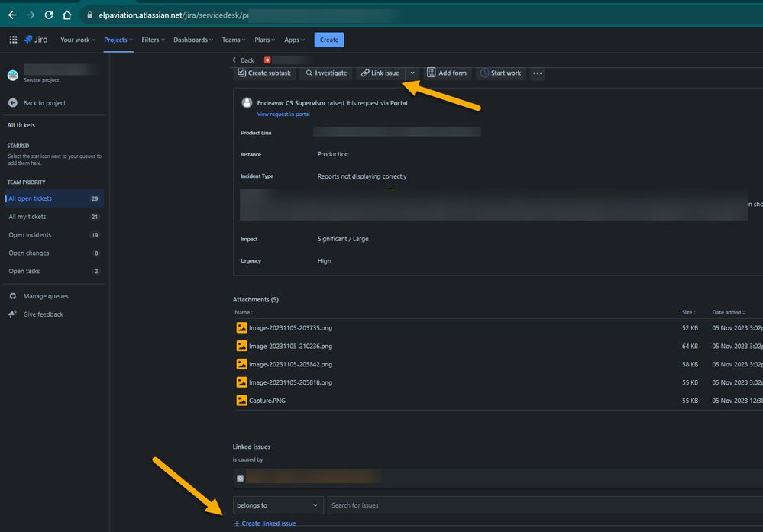Expand the Link issue dropdown arrow
763x532 pixels.
click(x=412, y=73)
